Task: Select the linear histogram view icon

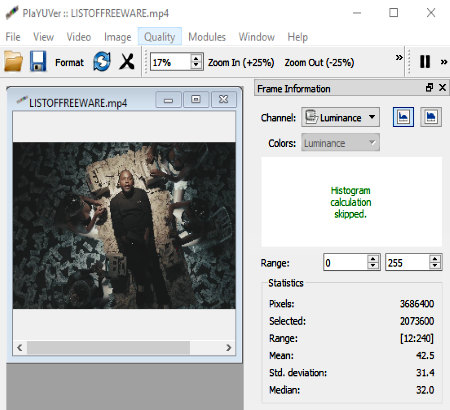Action: pos(403,117)
